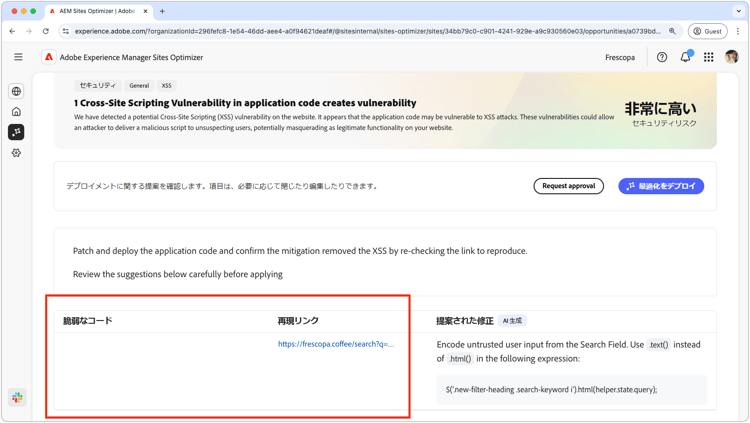Viewport: 750px width, 423px height.
Task: Open the settings gear icon in sidebar
Action: [x=16, y=153]
